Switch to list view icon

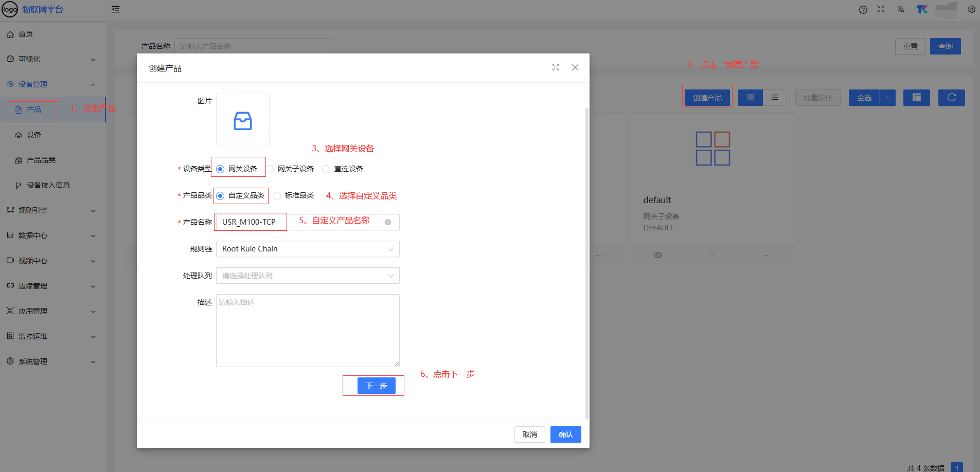click(775, 98)
